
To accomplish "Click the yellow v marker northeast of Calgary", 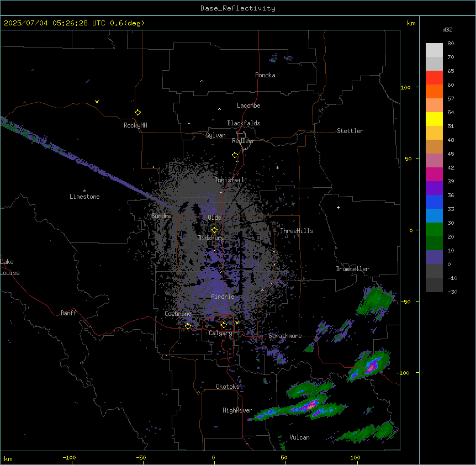I will coord(237,323).
